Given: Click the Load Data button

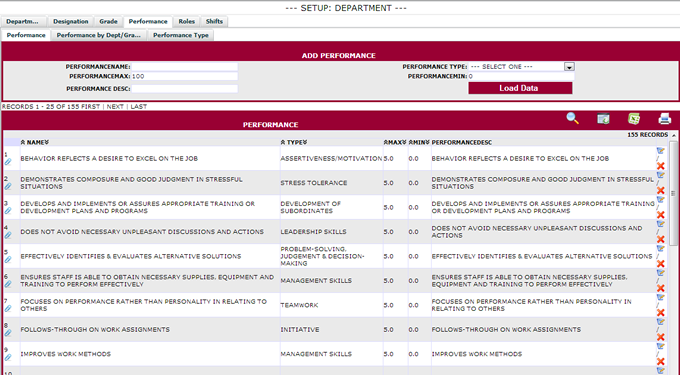Looking at the screenshot, I should (x=520, y=88).
